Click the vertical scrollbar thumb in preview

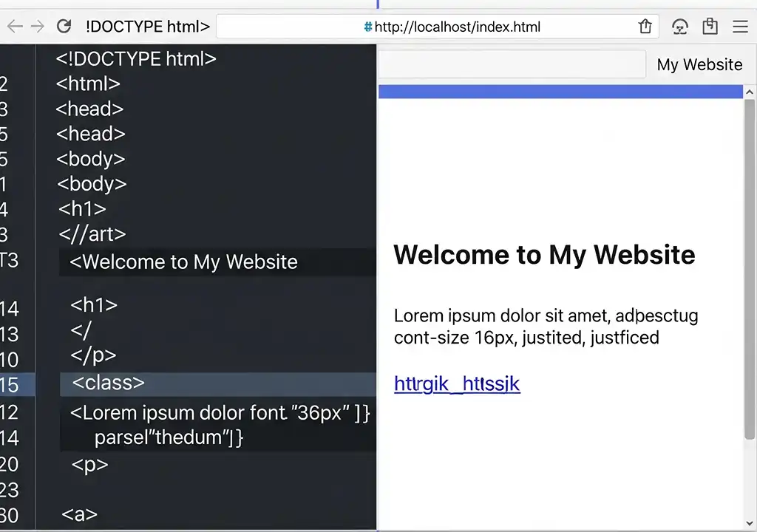pos(750,270)
